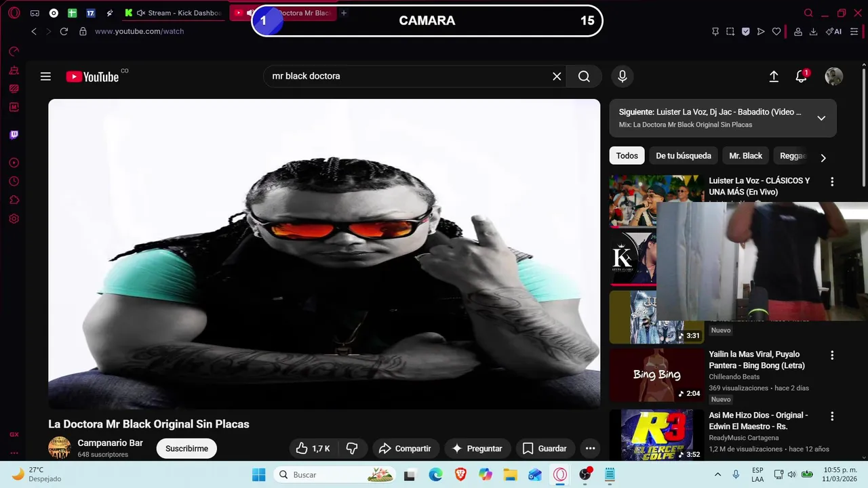Save the video with the Guardar button
This screenshot has width=868, height=488.
(545, 449)
